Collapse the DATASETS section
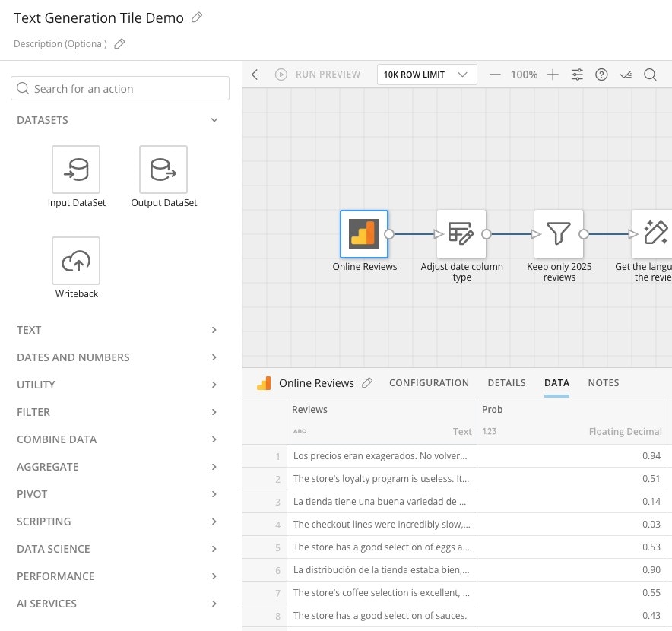Viewport: 672px width, 631px height. (x=214, y=120)
